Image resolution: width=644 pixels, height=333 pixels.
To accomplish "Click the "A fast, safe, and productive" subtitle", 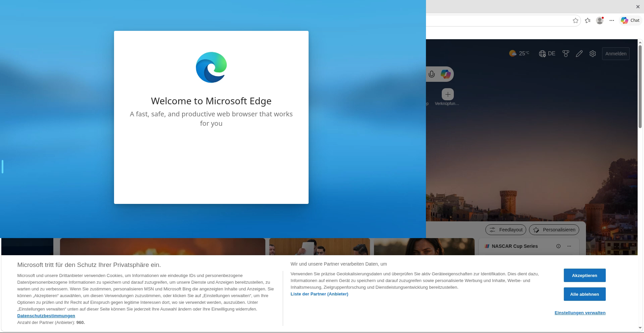I will pos(211,119).
